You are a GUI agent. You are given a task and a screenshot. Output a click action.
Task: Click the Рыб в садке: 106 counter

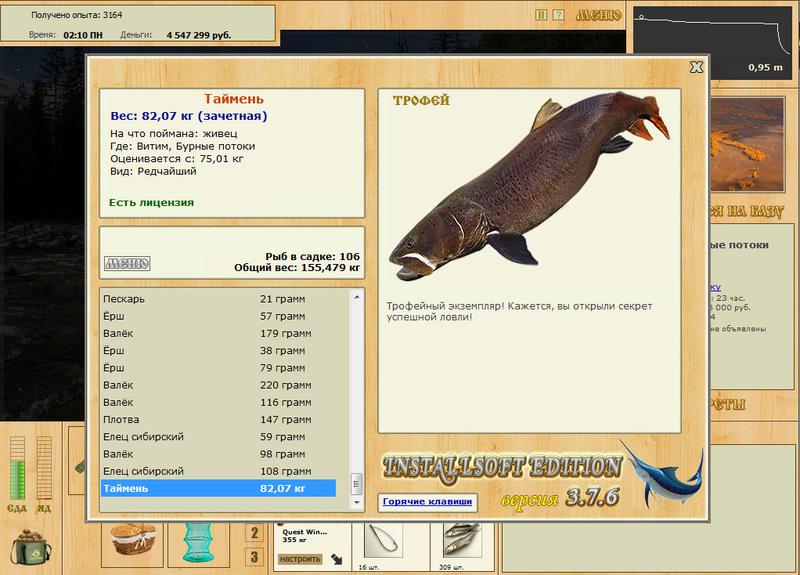[x=312, y=257]
